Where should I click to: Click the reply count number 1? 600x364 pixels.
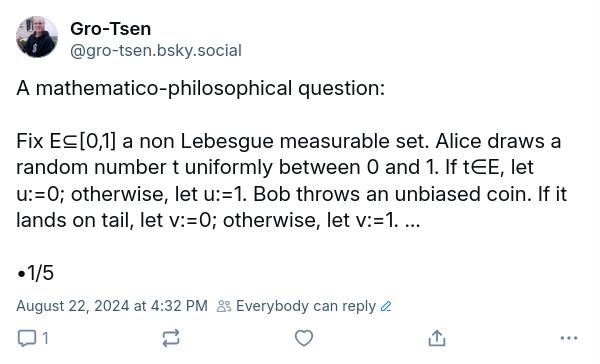tap(45, 338)
